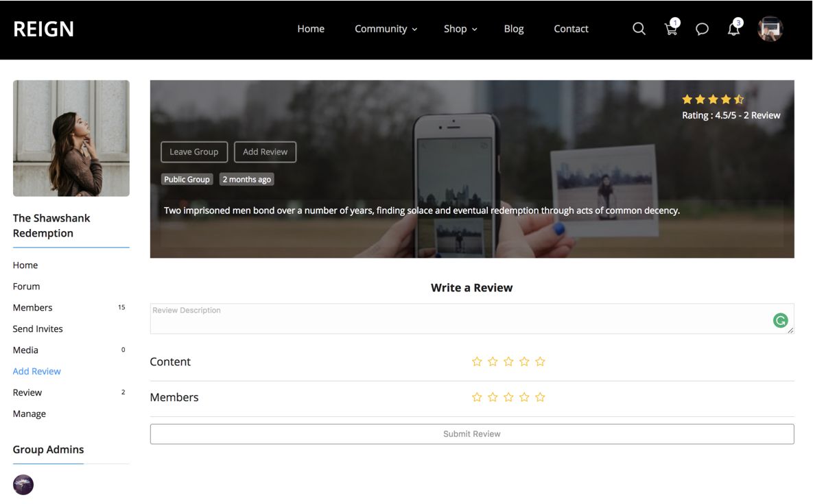Click the Rating 4.5/5 - 2 Review text
The width and height of the screenshot is (813, 504).
(x=731, y=115)
